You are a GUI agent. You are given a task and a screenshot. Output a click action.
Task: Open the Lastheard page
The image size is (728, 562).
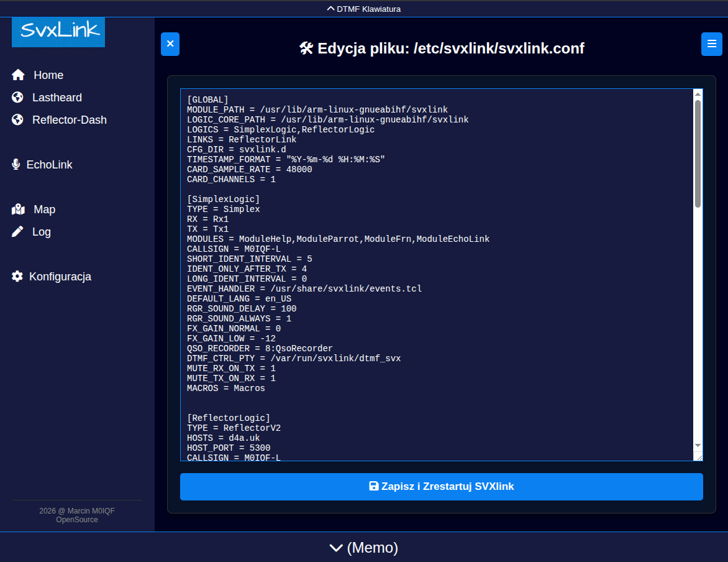57,98
